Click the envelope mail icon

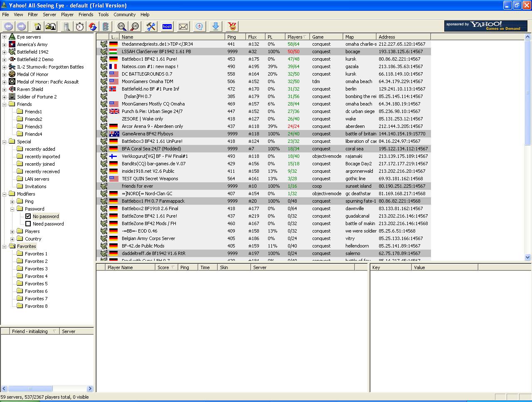183,27
